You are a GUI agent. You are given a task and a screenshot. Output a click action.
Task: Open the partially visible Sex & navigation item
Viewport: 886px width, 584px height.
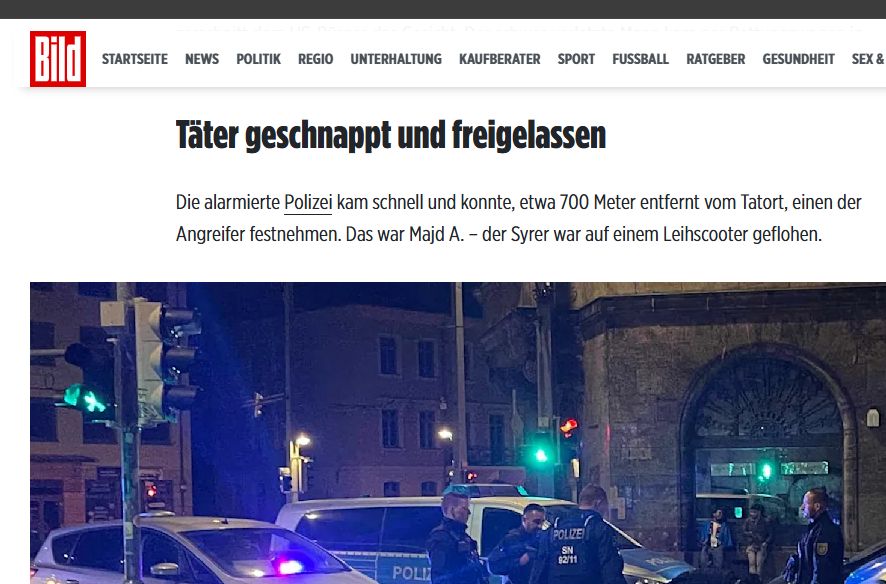(868, 59)
